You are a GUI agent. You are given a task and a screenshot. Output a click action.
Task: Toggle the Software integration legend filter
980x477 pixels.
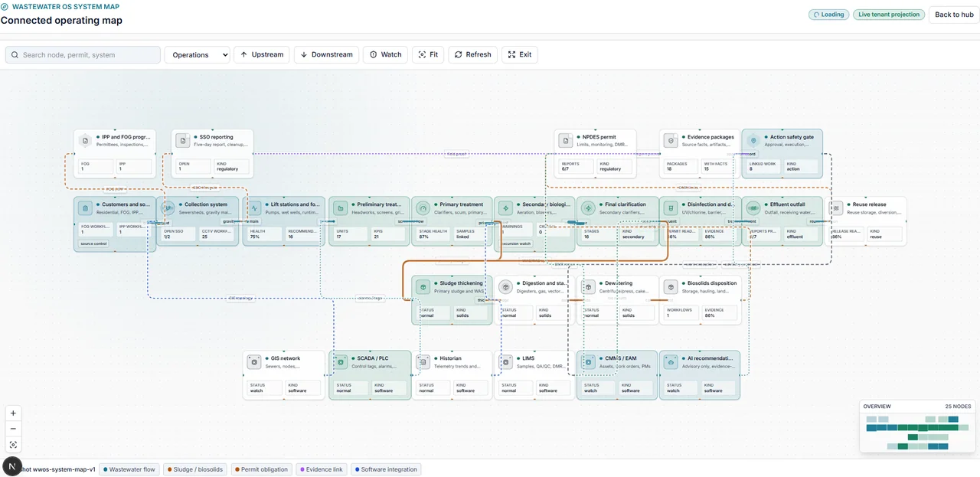coord(386,469)
